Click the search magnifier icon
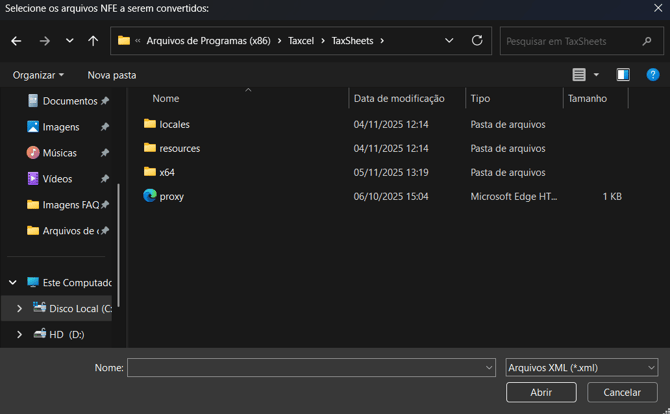 pyautogui.click(x=646, y=41)
